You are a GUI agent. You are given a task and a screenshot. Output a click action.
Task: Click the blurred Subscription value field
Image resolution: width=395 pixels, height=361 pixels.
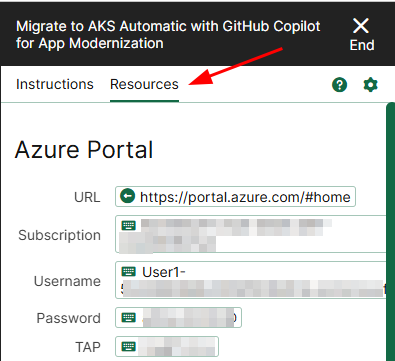coord(251,234)
